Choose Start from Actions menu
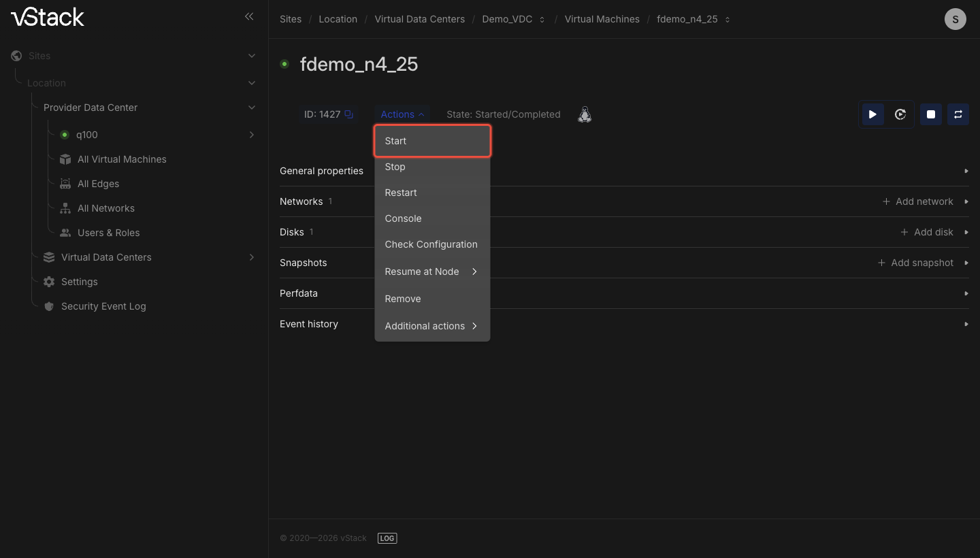980x558 pixels. (x=432, y=141)
